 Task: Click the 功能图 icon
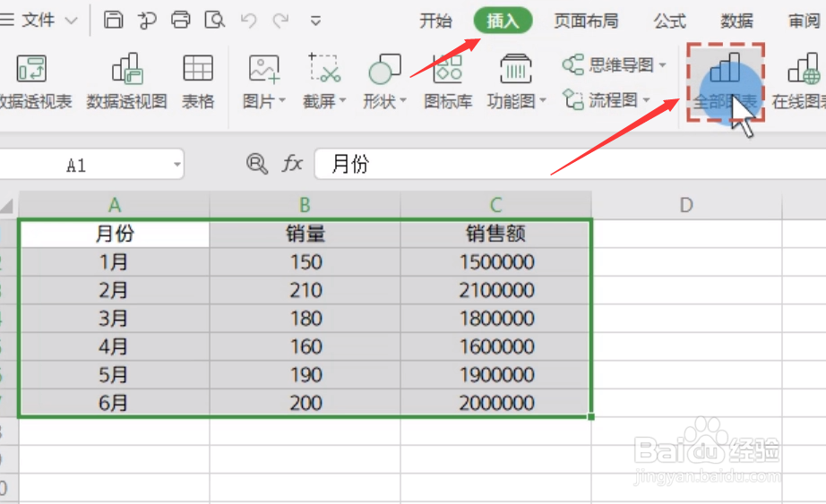click(516, 70)
